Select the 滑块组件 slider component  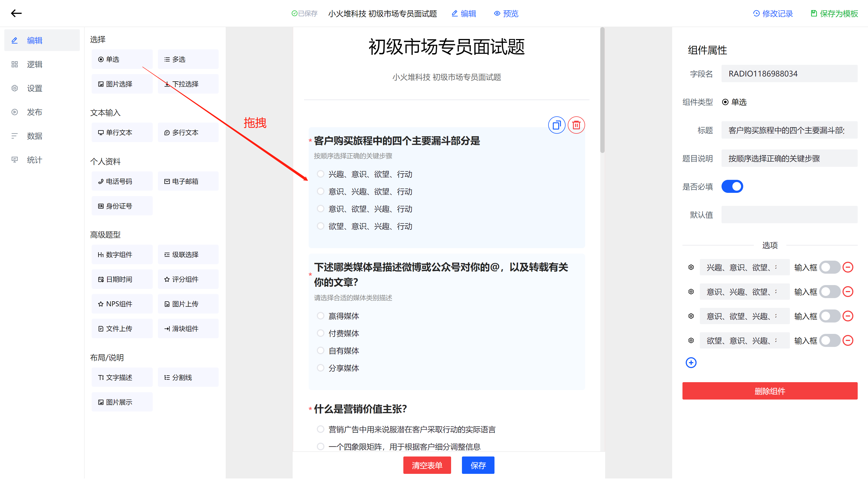[188, 328]
